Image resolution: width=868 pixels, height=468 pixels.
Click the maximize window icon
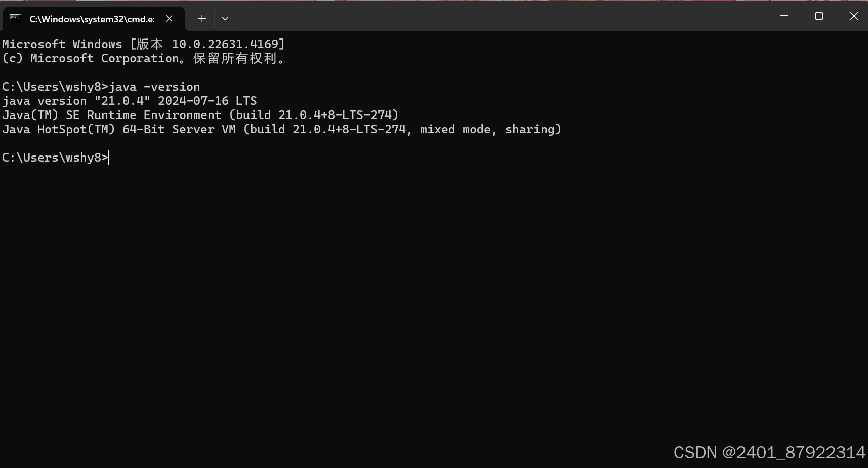[x=819, y=16]
